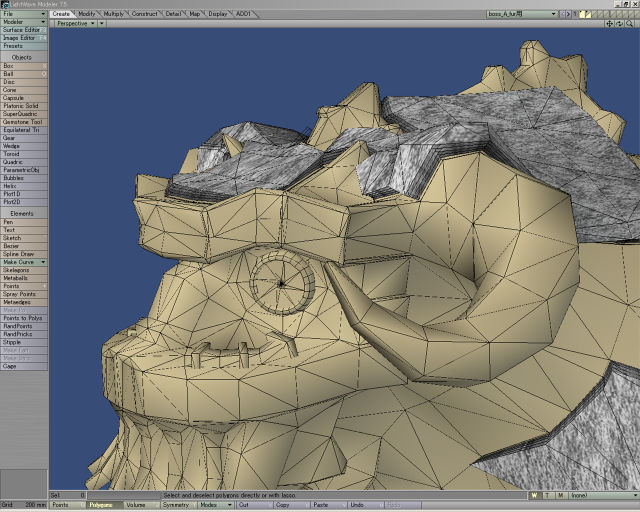Activate the Text tool
The image size is (640, 512).
(x=24, y=230)
